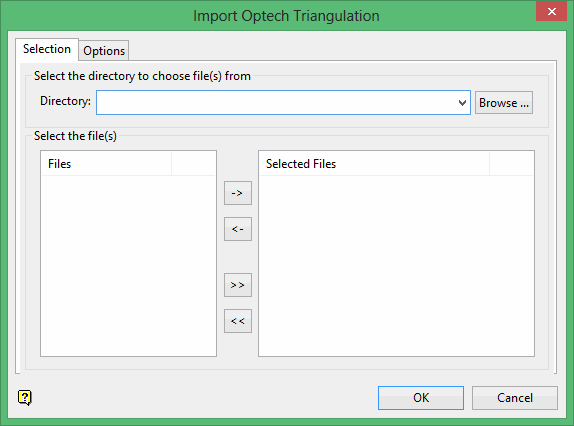Select the Selection tab
The image size is (574, 426).
[47, 49]
